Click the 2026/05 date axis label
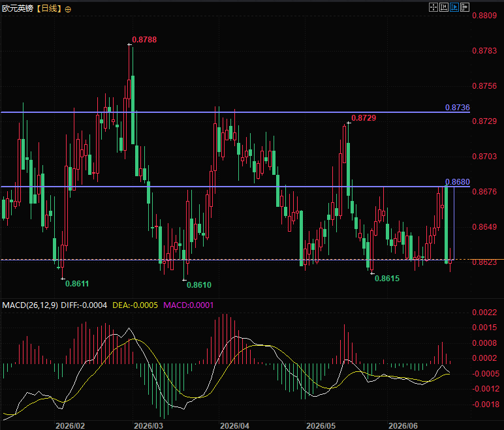Screen dimensions: 504x430 (x=321, y=426)
